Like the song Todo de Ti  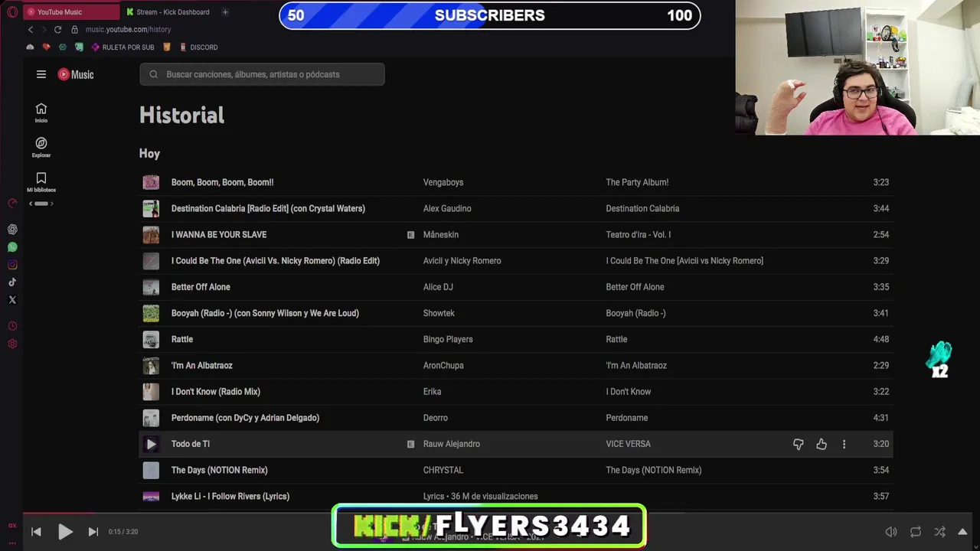pos(822,444)
